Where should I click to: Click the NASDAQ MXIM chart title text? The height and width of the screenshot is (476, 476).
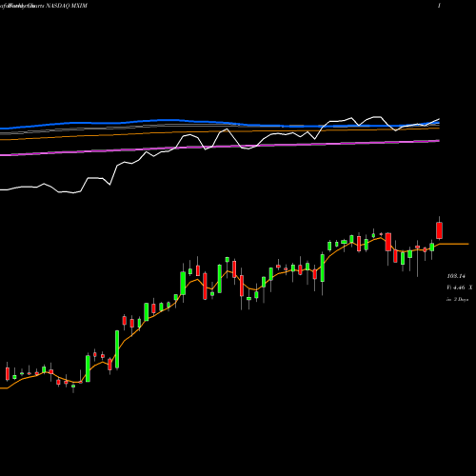tap(67, 6)
